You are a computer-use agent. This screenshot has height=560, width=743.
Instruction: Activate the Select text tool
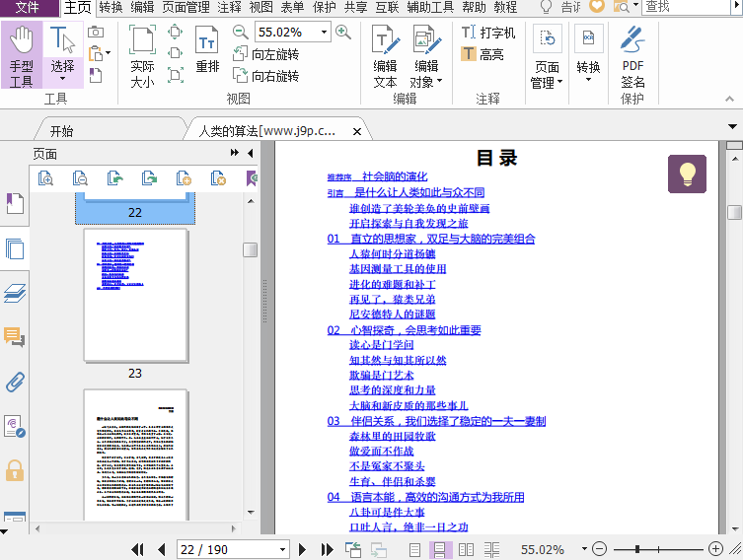coord(62,55)
